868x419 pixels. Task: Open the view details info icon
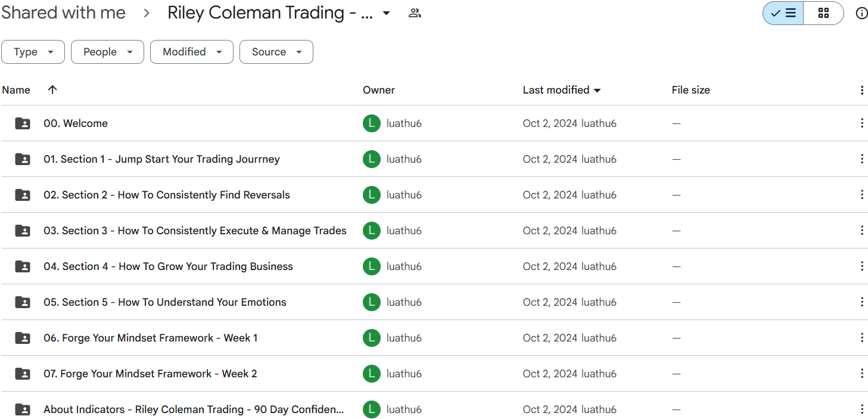coord(861,13)
